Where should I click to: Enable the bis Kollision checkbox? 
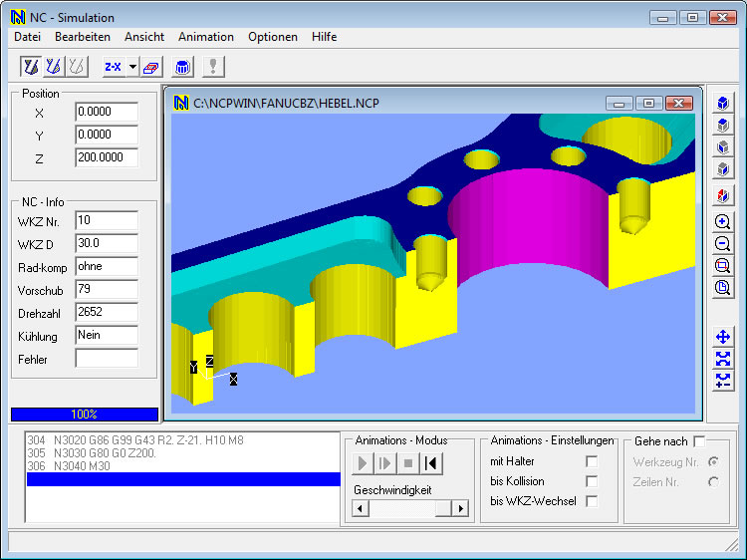592,481
